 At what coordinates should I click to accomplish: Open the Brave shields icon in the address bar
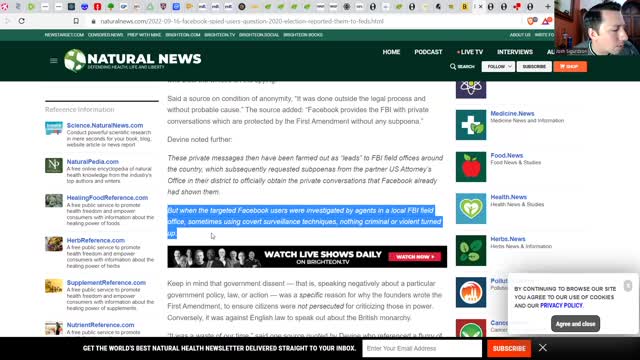(x=531, y=21)
